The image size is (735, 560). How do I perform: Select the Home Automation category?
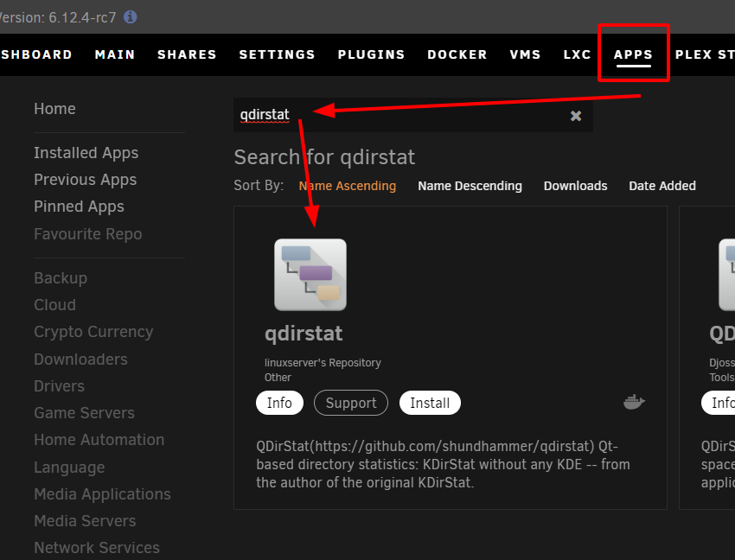click(99, 440)
